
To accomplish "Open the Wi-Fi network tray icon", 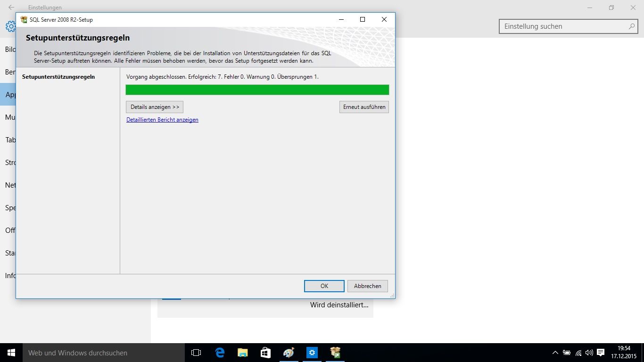I will pyautogui.click(x=578, y=353).
